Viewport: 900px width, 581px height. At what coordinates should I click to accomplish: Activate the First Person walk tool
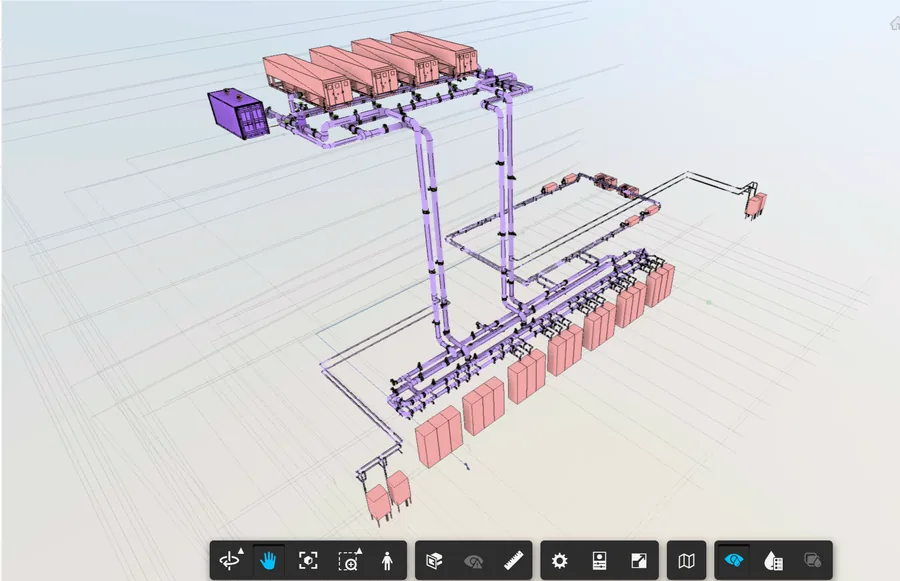tap(387, 560)
